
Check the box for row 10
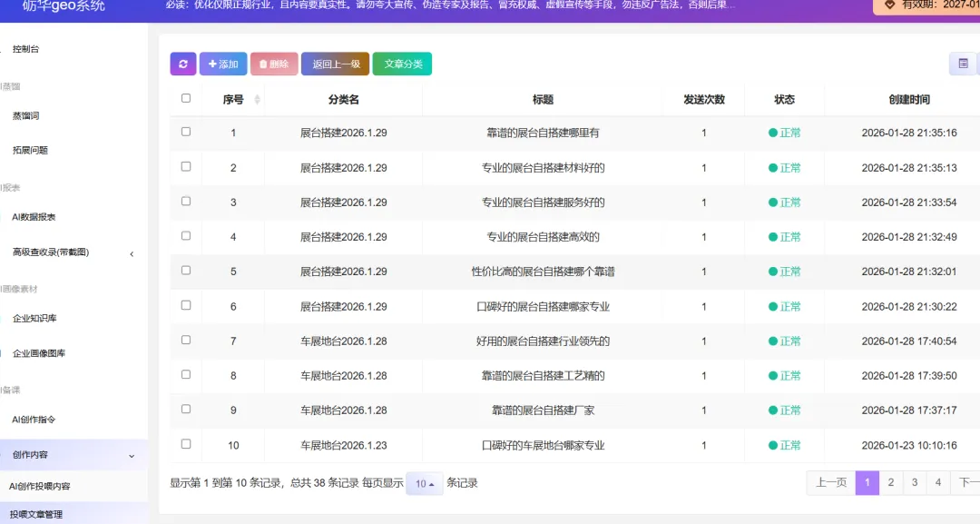186,444
